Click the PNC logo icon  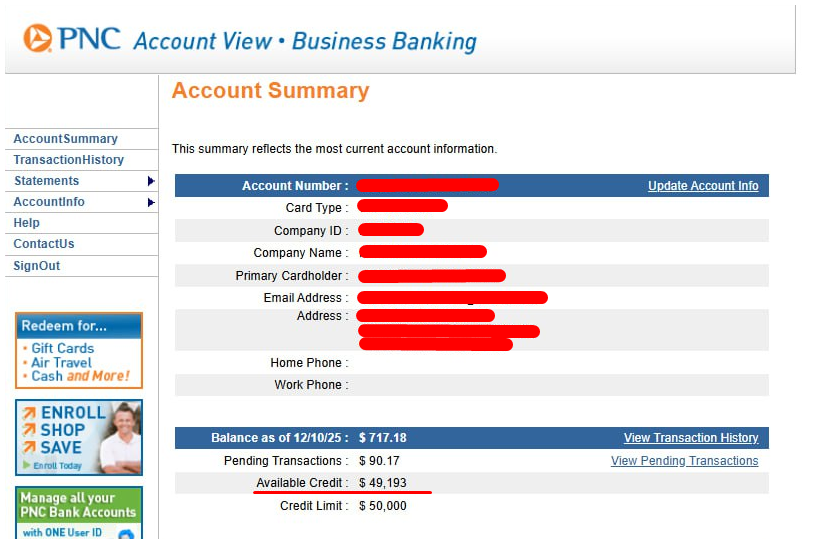[38, 39]
